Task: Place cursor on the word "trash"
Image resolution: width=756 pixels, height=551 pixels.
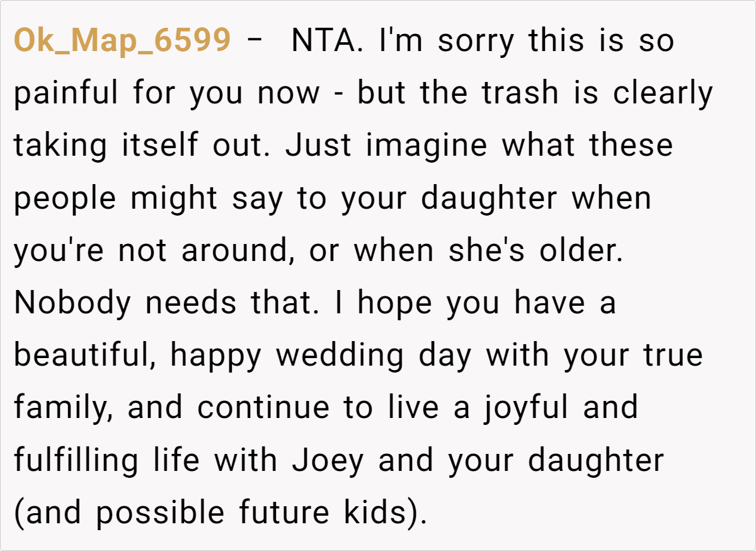Action: [x=520, y=93]
